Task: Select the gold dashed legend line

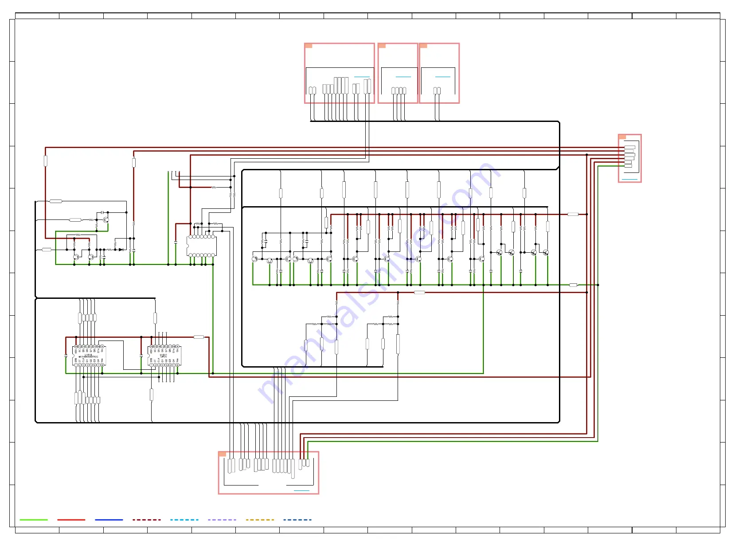Action: (x=260, y=520)
